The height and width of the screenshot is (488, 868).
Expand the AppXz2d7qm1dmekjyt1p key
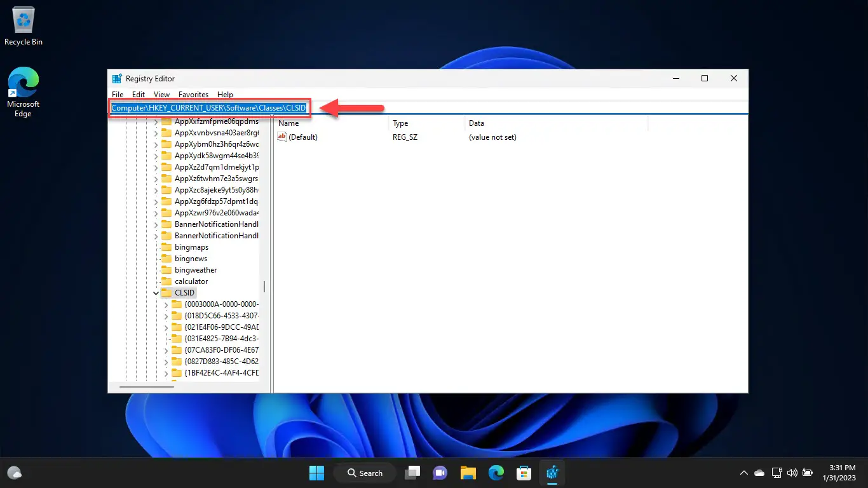tap(156, 167)
